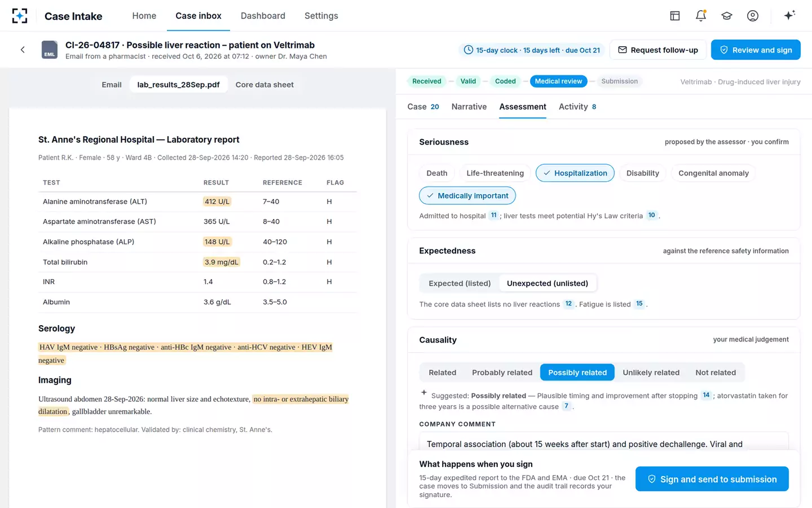
Task: Click the EML file type icon
Action: point(50,50)
